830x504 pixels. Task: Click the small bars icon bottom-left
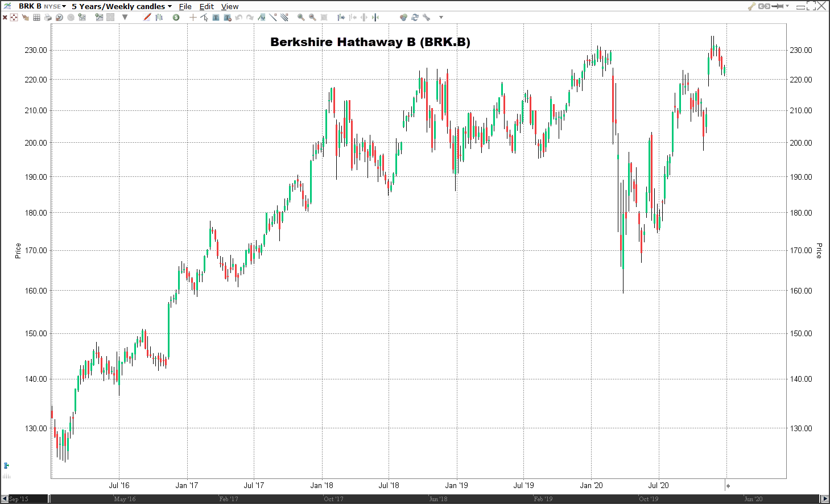(6, 476)
